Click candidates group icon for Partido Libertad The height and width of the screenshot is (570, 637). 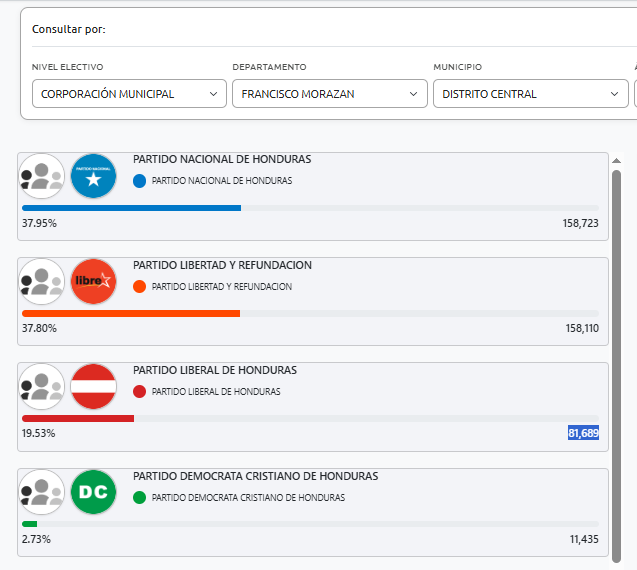[x=42, y=281]
